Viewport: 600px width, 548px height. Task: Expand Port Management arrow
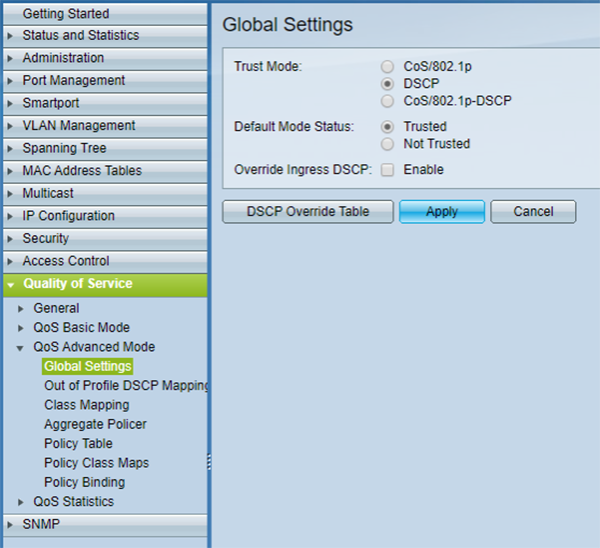tap(10, 81)
